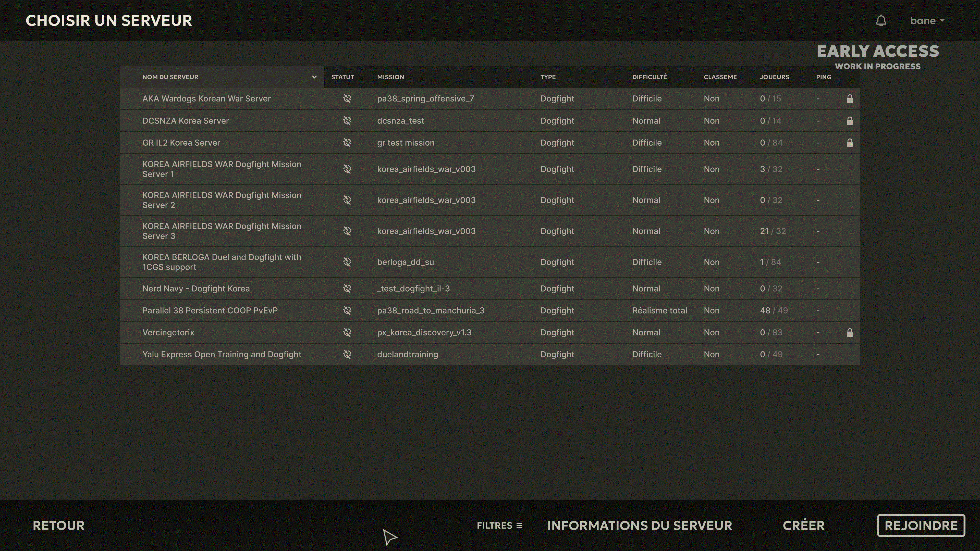Open the bane user dropdown
Viewport: 980px width, 551px height.
pyautogui.click(x=927, y=20)
